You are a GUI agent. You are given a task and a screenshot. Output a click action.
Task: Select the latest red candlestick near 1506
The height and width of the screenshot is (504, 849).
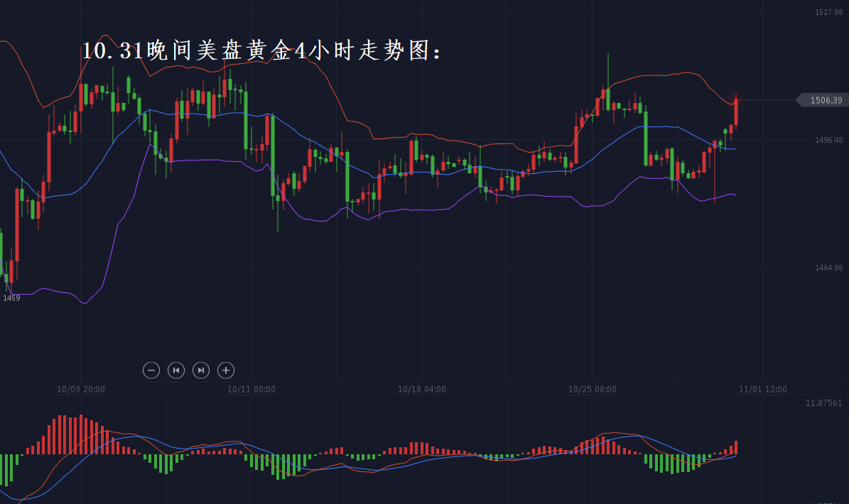(736, 112)
